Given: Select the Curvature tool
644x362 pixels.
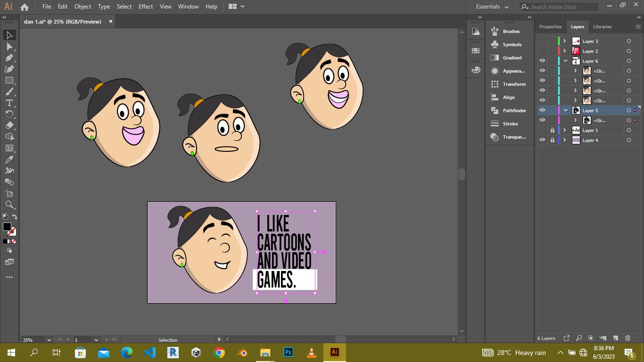Looking at the screenshot, I should tap(9, 69).
